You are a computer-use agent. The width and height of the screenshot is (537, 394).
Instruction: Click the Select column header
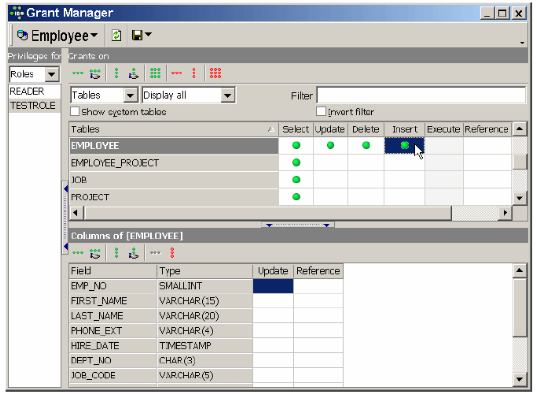click(296, 129)
